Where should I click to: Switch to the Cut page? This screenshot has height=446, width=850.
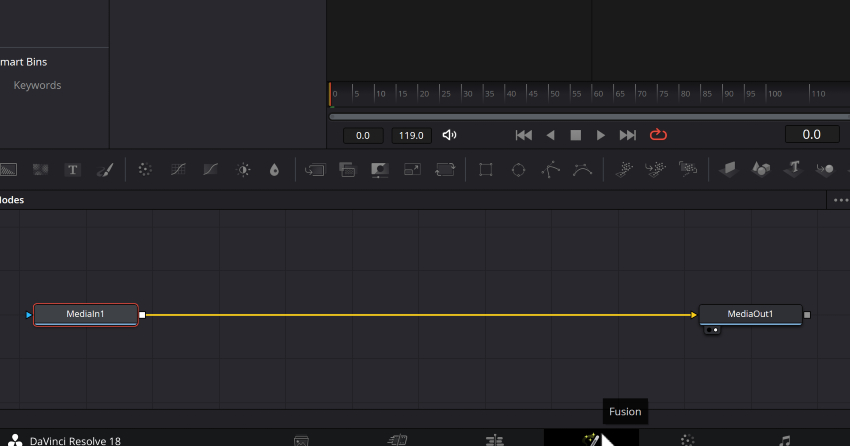397,440
